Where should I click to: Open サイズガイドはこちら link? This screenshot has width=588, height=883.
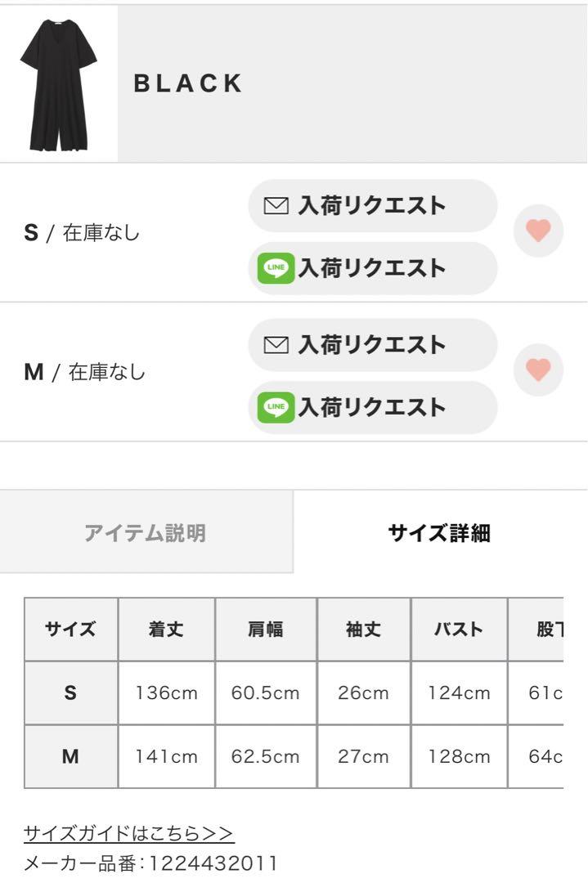(128, 833)
